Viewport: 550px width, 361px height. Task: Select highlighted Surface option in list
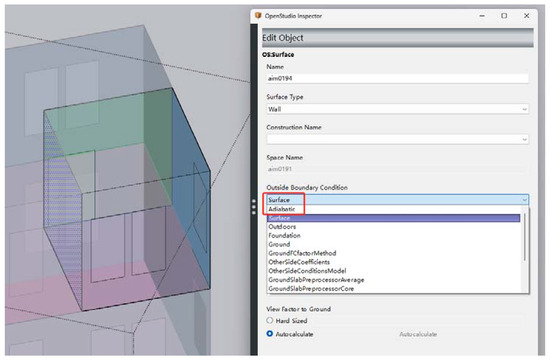394,218
